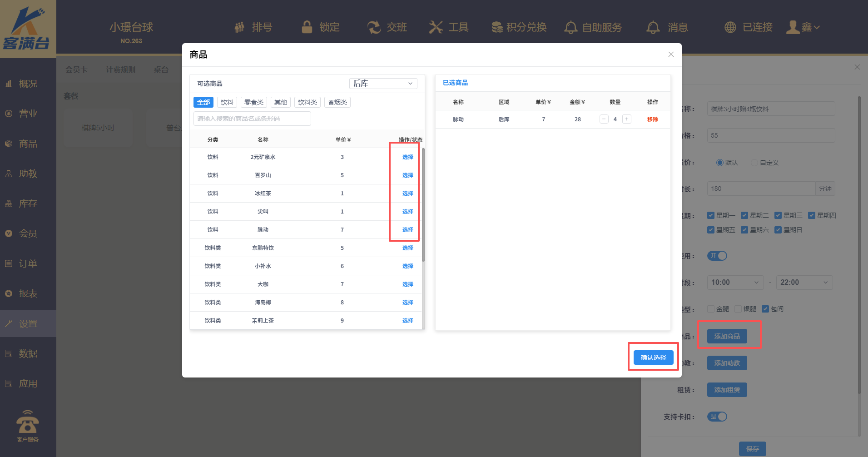Expand the 后库 warehouse dropdown
Viewport: 868px width, 457px height.
383,84
